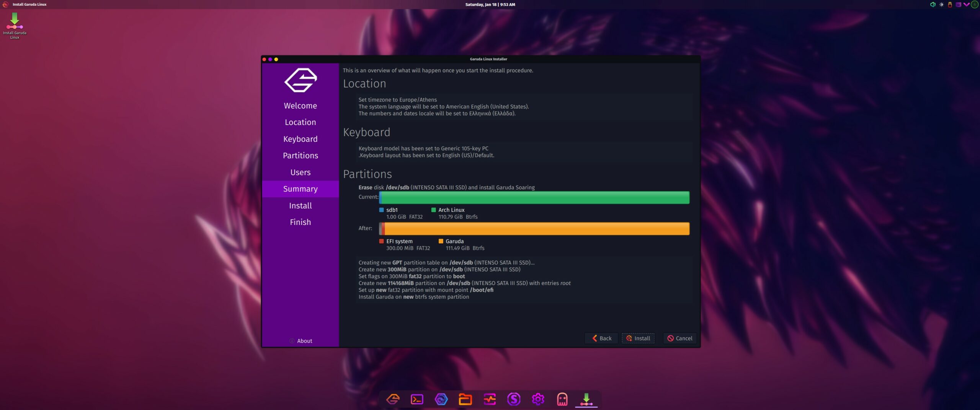Click the Partitions section heading in summary
980x410 pixels.
pyautogui.click(x=367, y=174)
